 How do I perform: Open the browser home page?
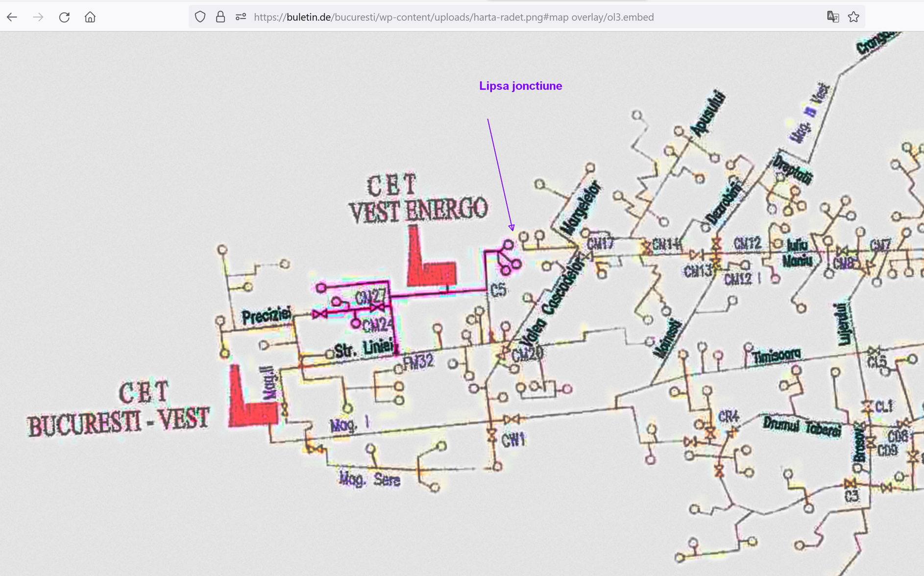[90, 17]
